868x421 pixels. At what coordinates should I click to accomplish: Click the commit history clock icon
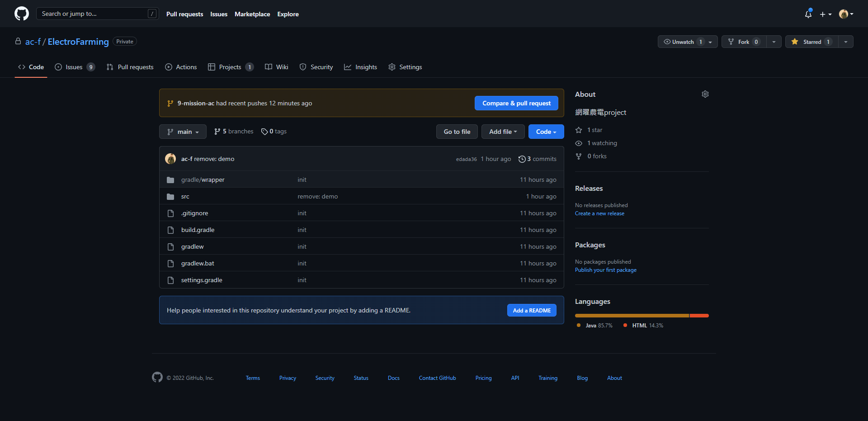522,159
